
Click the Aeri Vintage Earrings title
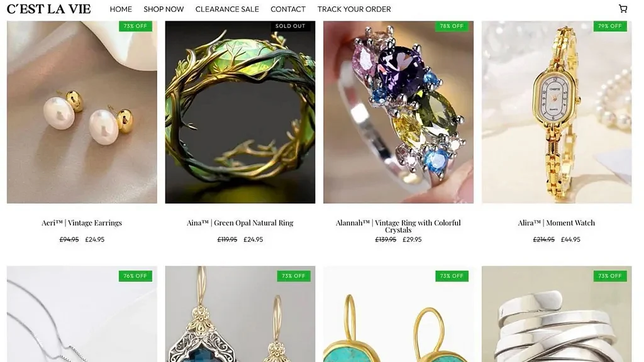click(x=82, y=223)
